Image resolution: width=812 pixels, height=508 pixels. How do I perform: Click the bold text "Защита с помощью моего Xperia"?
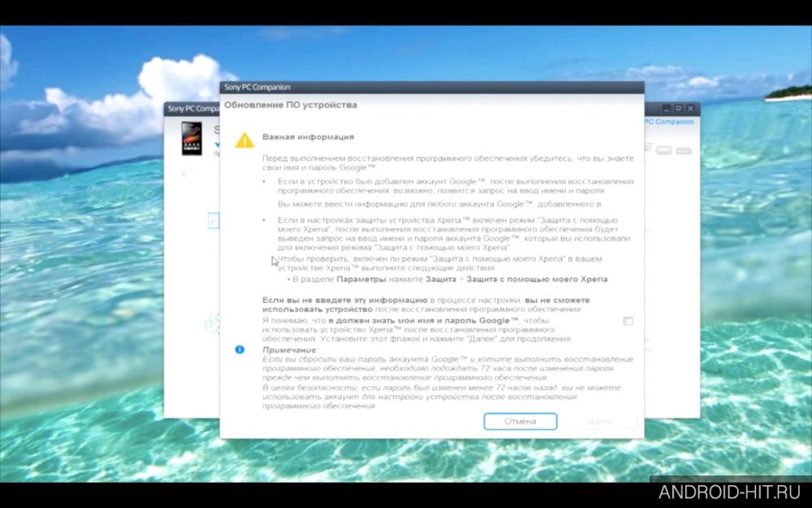[537, 280]
